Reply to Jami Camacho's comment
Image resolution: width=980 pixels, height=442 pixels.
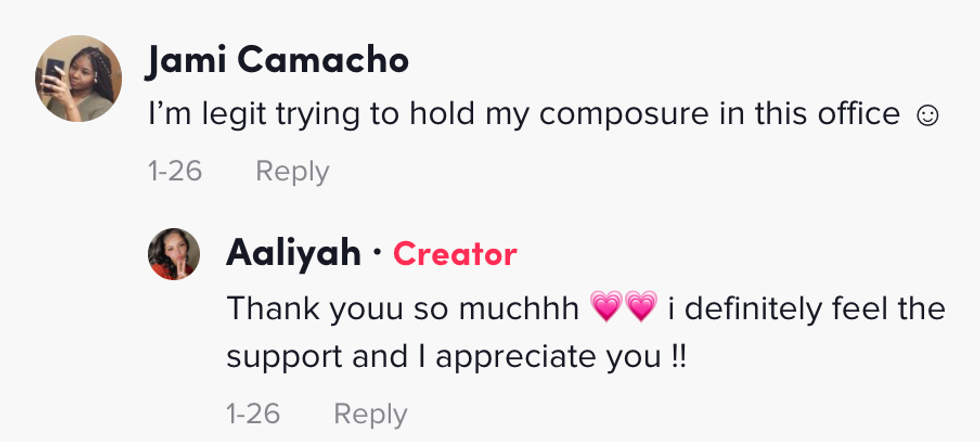tap(292, 171)
